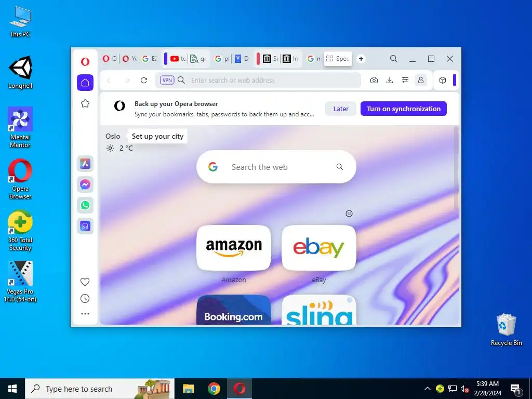
Task: Switch to the Speed Dial tab
Action: (x=338, y=59)
